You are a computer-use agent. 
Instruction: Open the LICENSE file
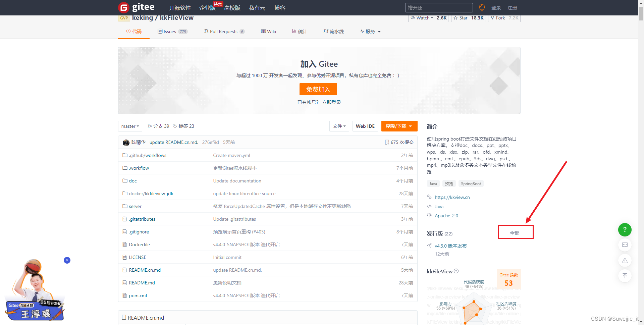click(138, 257)
